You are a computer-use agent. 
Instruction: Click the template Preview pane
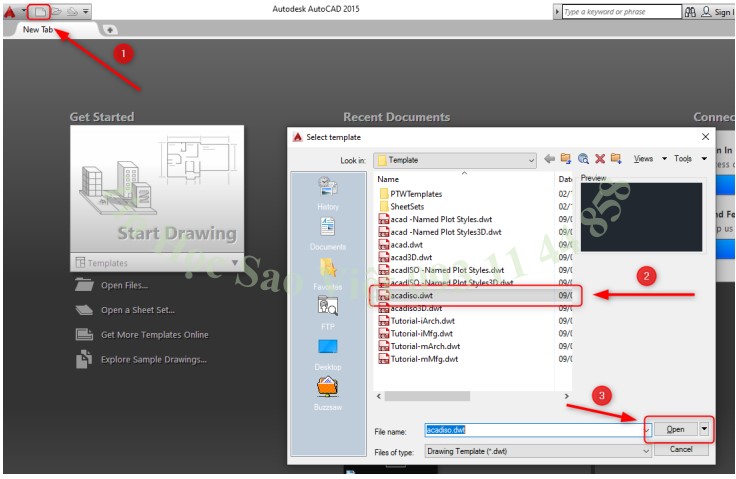click(641, 217)
